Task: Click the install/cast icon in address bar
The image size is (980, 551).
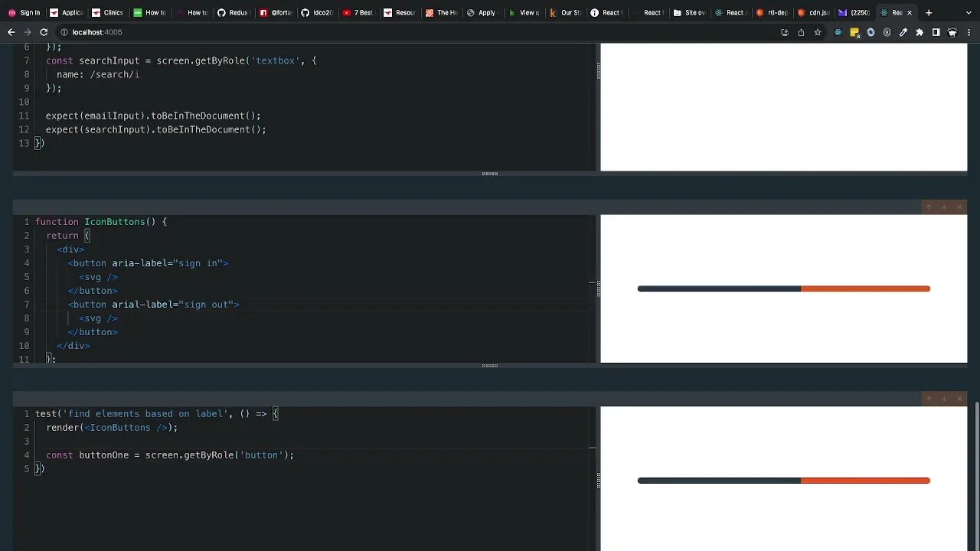Action: pyautogui.click(x=784, y=32)
